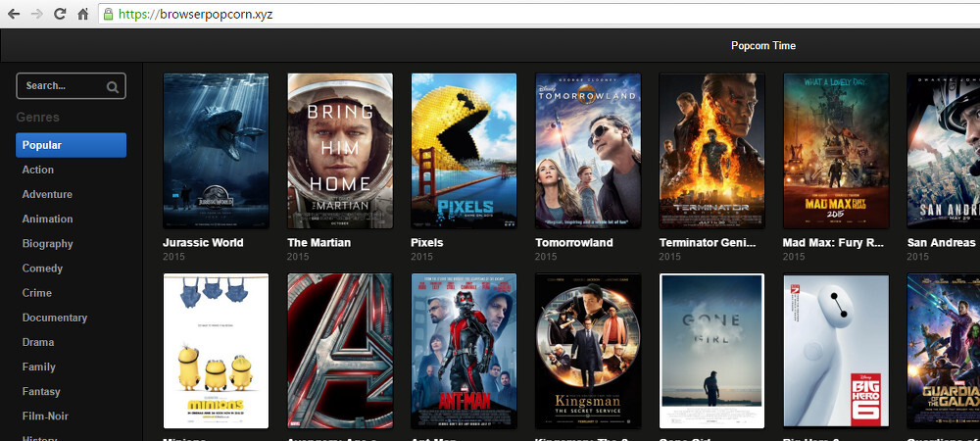Choose the Film-Noir genre
Viewport: 980px width, 441px height.
tap(45, 416)
